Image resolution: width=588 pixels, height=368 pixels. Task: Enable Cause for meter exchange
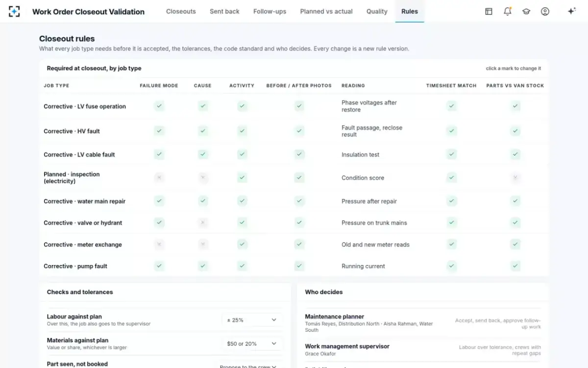click(203, 244)
